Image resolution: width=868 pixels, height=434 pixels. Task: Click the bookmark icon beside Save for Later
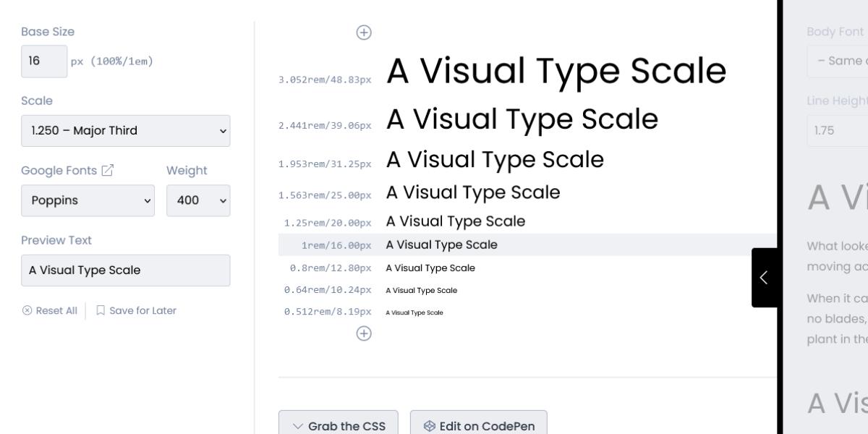(x=100, y=310)
